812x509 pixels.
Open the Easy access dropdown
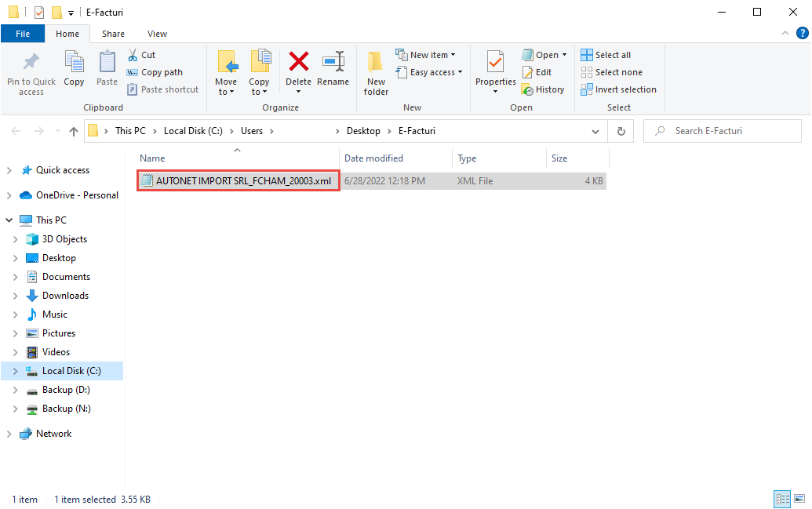429,72
